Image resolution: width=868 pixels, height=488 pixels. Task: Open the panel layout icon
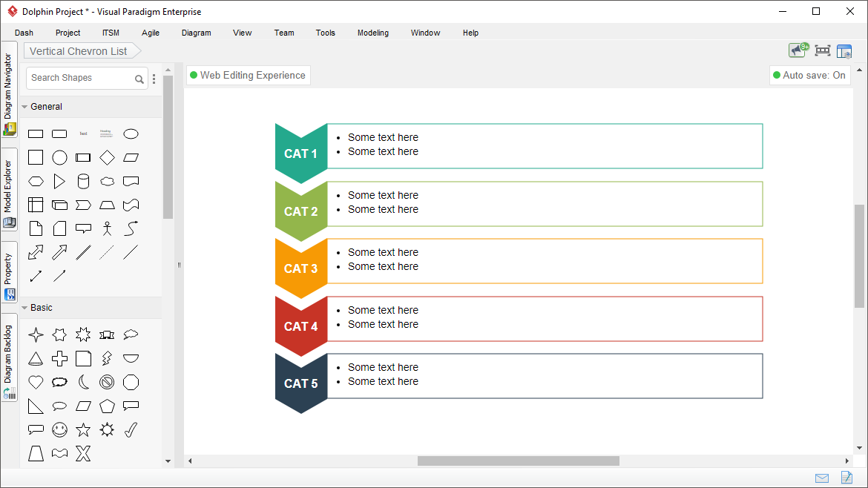(x=844, y=51)
